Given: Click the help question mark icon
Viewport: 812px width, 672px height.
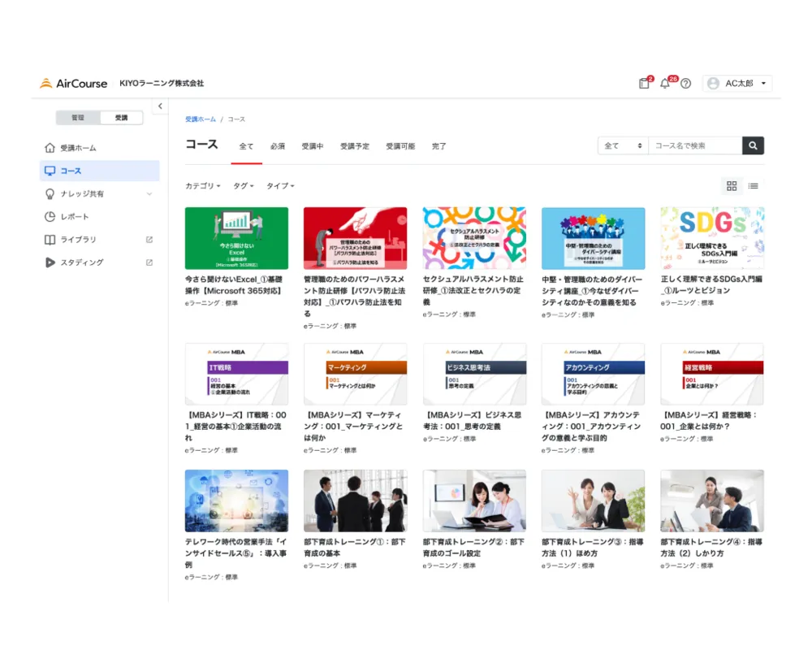Looking at the screenshot, I should coord(686,84).
